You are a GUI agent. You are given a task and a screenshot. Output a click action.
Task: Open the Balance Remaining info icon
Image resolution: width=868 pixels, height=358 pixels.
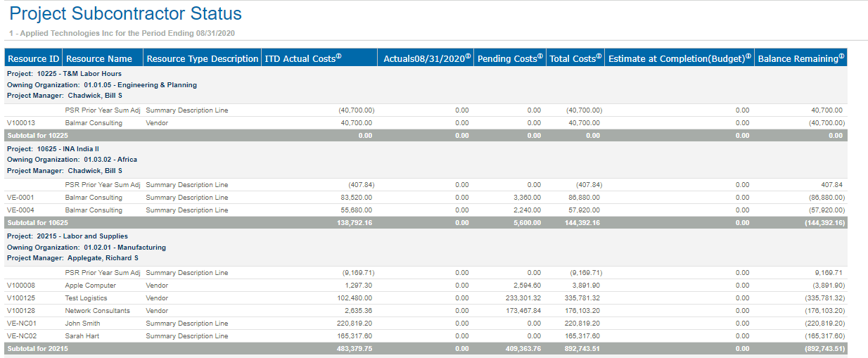(x=841, y=56)
